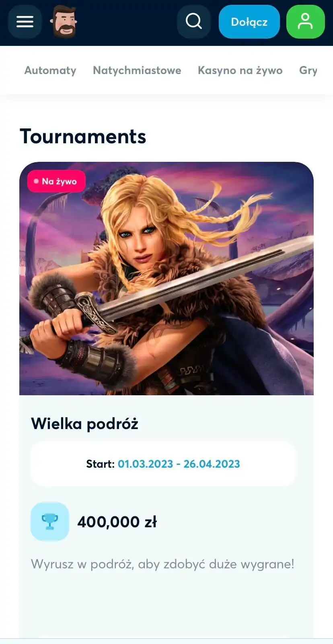Screen dimensions: 333x644
Task: Tap the Start label in date box
Action: [100, 464]
